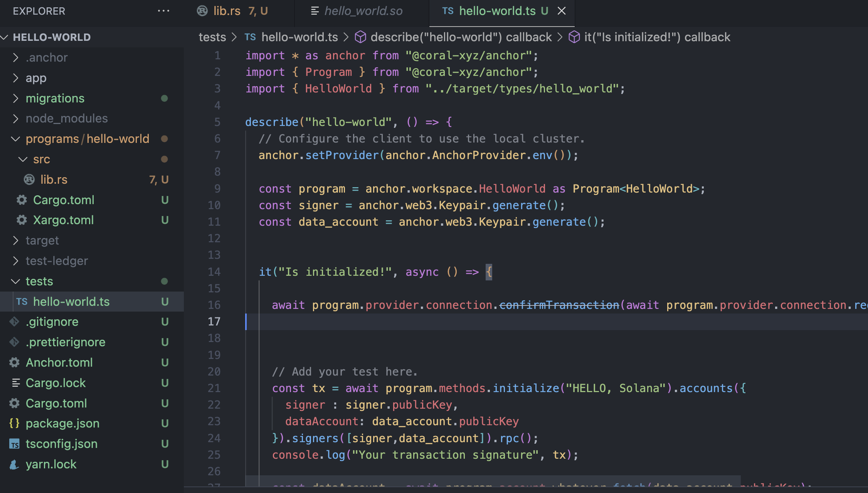This screenshot has height=493, width=868.
Task: Click the Explorer three-dots more actions icon
Action: click(163, 11)
